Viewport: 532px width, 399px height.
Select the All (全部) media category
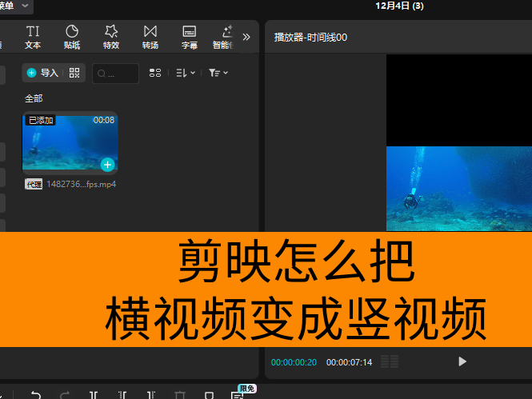[34, 98]
